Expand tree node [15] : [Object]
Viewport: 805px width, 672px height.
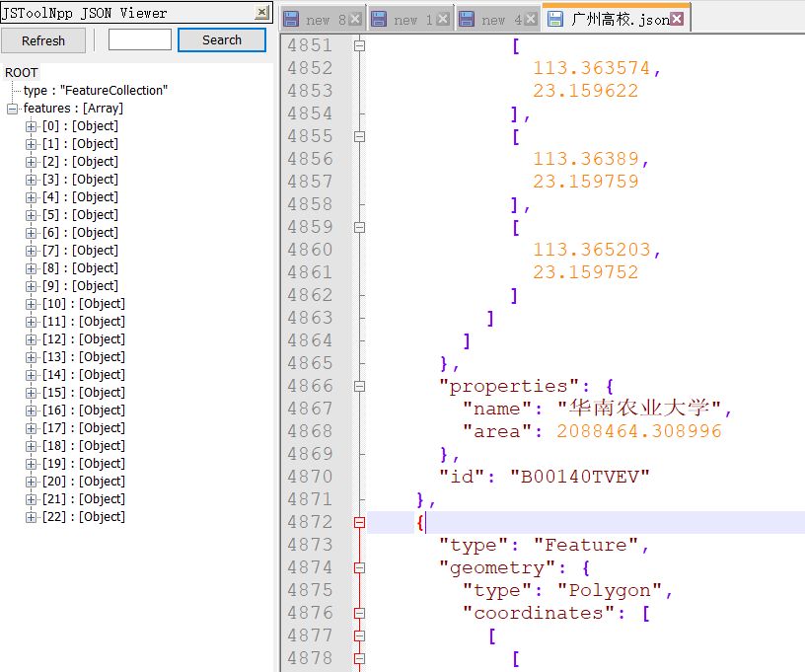[x=31, y=393]
